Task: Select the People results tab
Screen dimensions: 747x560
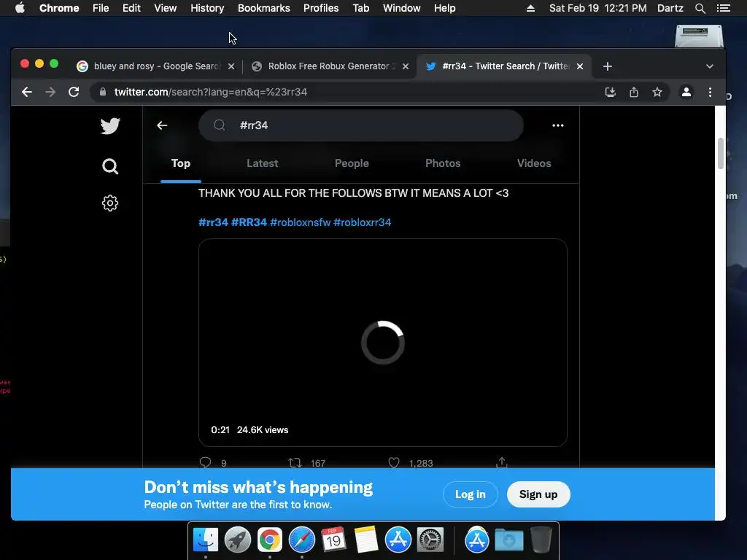Action: pos(352,163)
